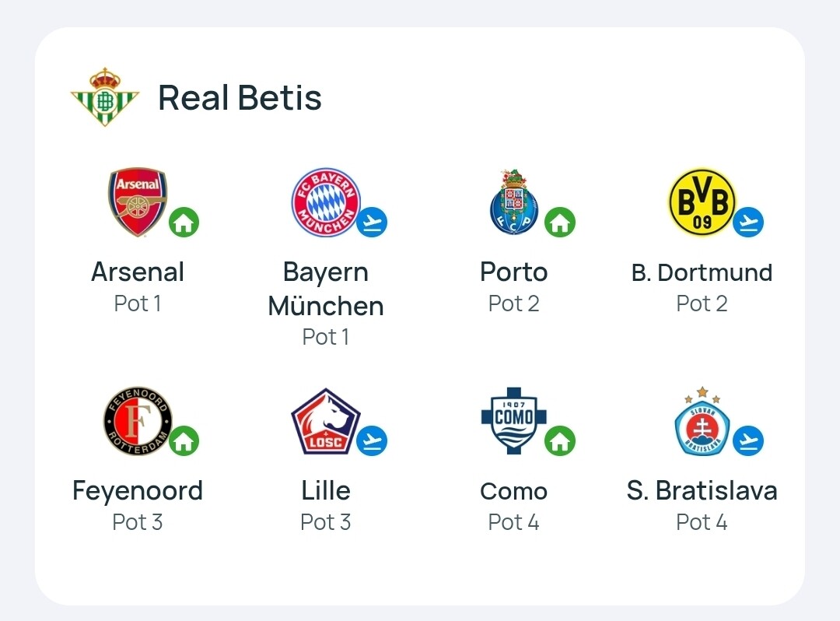Open the Real Betis team title
This screenshot has width=840, height=621.
240,97
